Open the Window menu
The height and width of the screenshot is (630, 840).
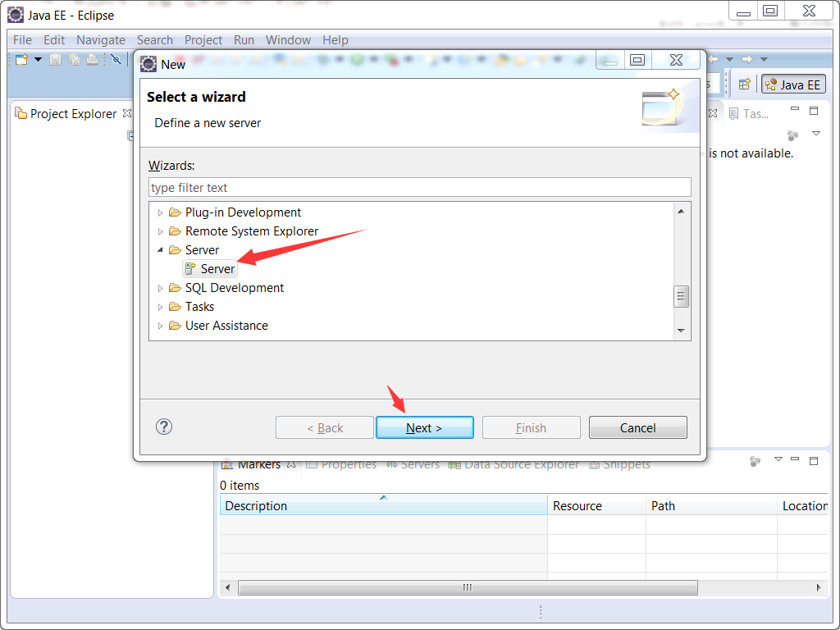pyautogui.click(x=288, y=40)
